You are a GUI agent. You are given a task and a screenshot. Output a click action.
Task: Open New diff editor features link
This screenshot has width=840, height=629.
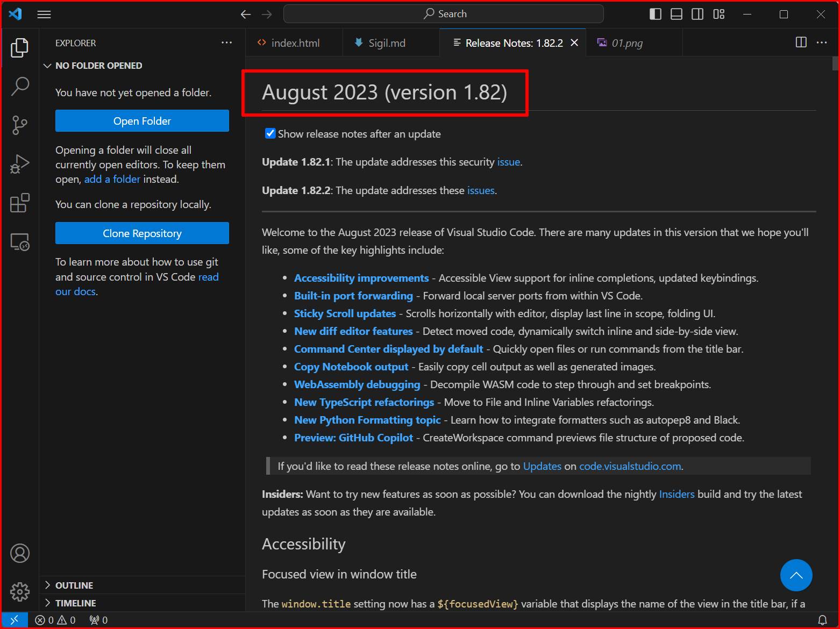pos(353,331)
